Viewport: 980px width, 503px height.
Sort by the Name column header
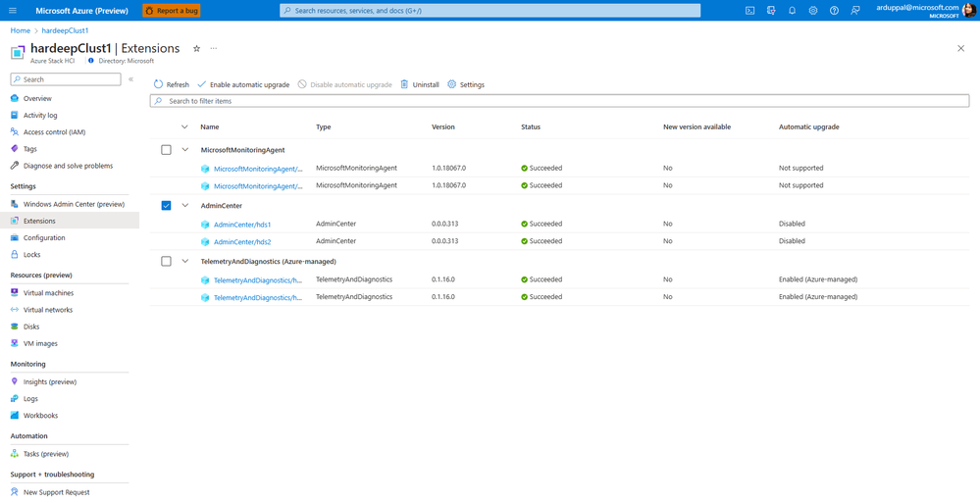[210, 126]
